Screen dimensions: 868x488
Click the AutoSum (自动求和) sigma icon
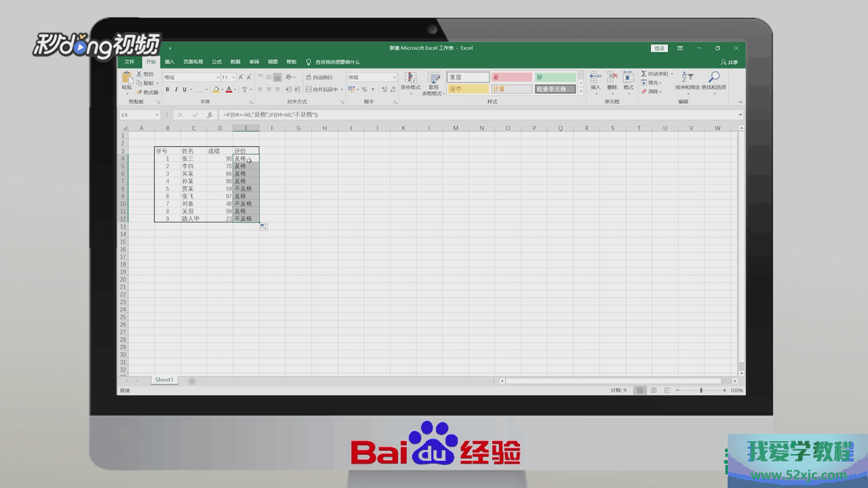pos(644,74)
